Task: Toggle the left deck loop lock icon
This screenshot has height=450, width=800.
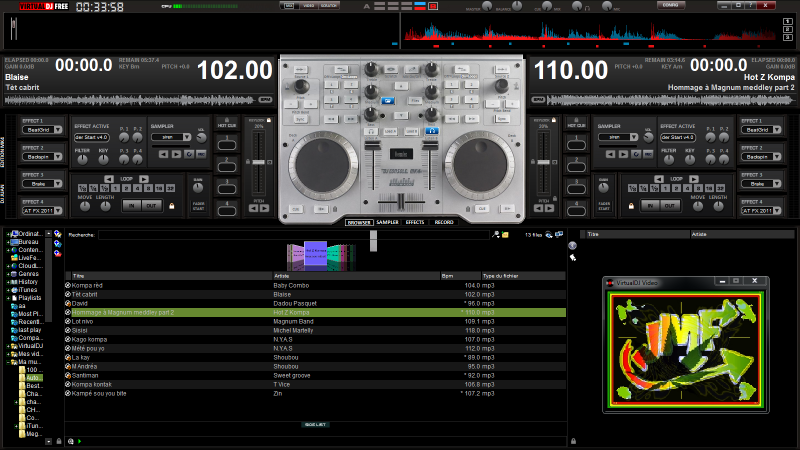Action: [x=171, y=205]
